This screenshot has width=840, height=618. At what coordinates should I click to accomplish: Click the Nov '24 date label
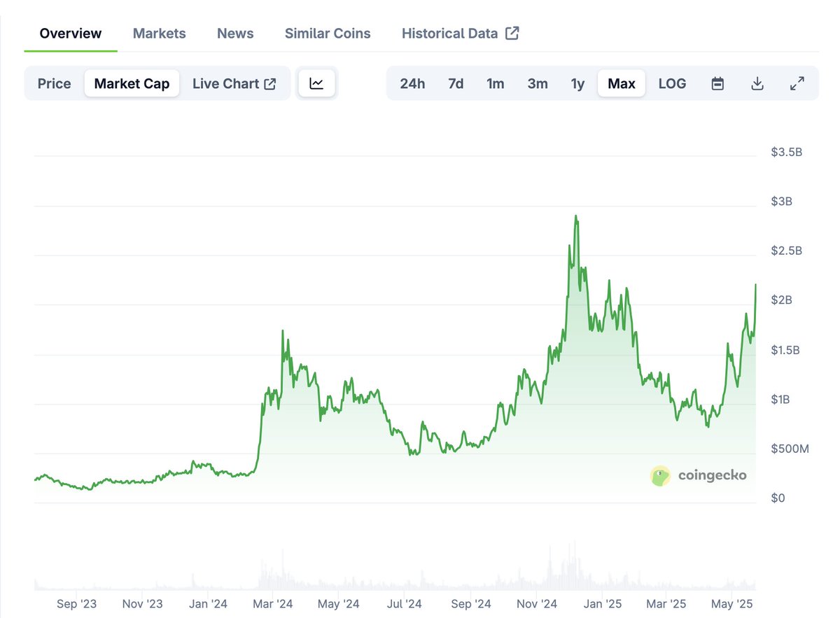[536, 603]
